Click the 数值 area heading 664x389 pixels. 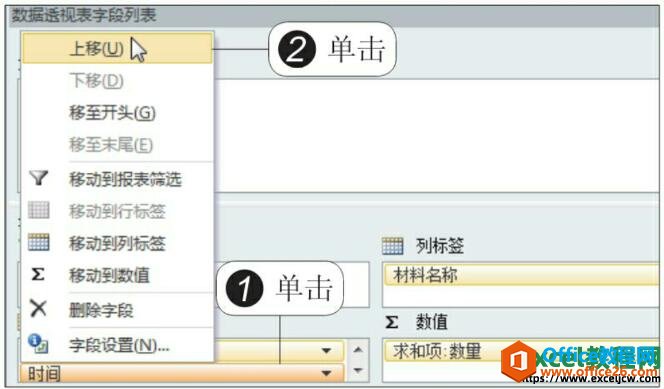432,322
